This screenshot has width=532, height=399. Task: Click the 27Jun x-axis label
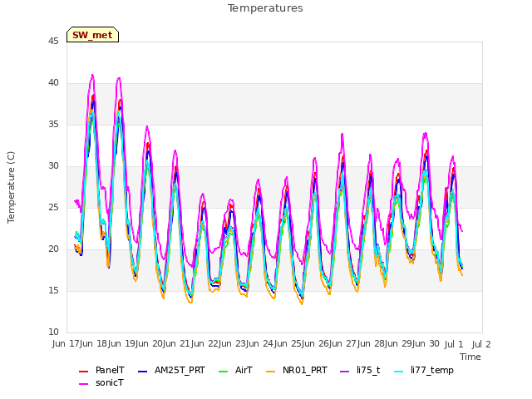[x=358, y=344]
